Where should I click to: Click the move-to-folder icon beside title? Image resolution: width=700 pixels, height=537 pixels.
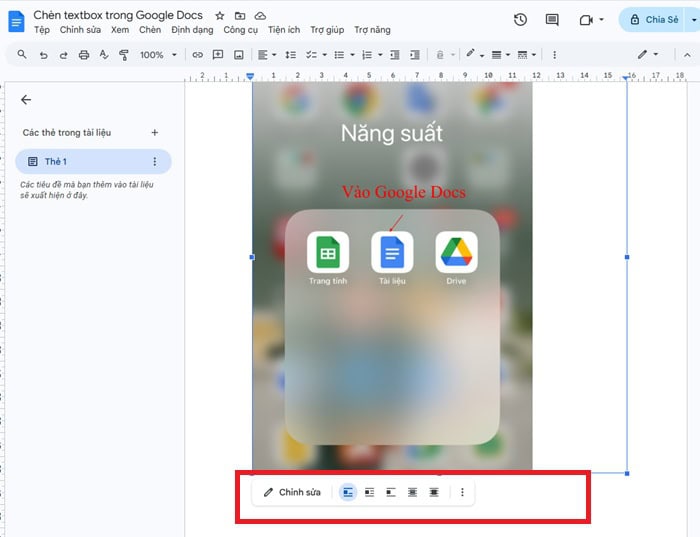click(x=240, y=16)
